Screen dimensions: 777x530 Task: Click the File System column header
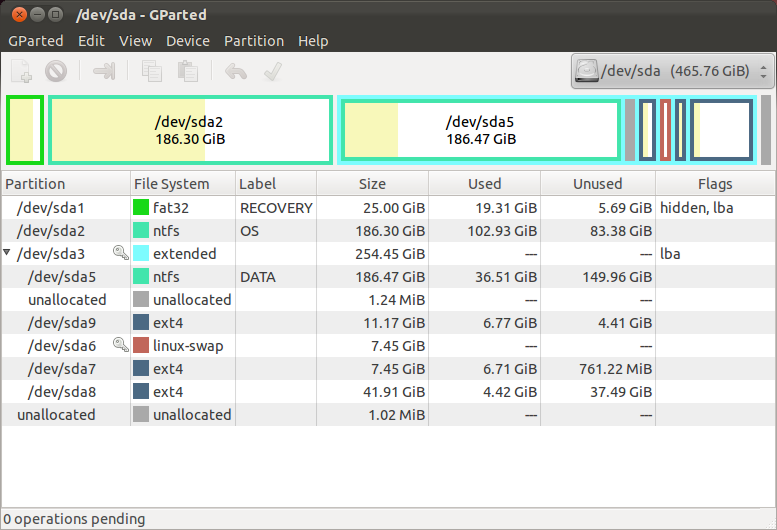pos(171,184)
